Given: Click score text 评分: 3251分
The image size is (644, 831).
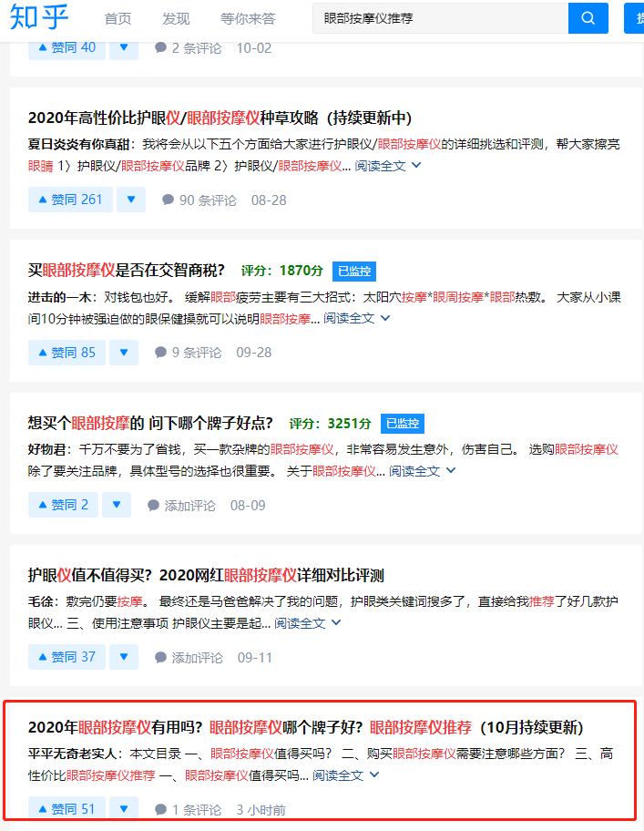Looking at the screenshot, I should tap(330, 424).
